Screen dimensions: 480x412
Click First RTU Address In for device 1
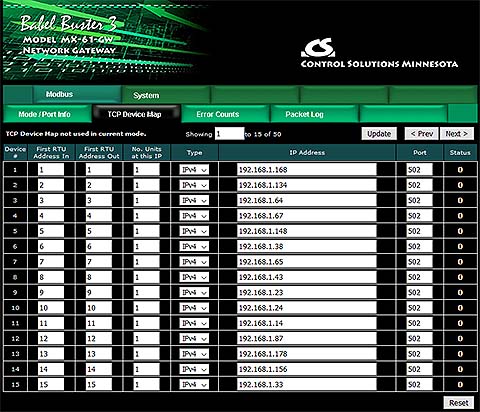click(51, 170)
